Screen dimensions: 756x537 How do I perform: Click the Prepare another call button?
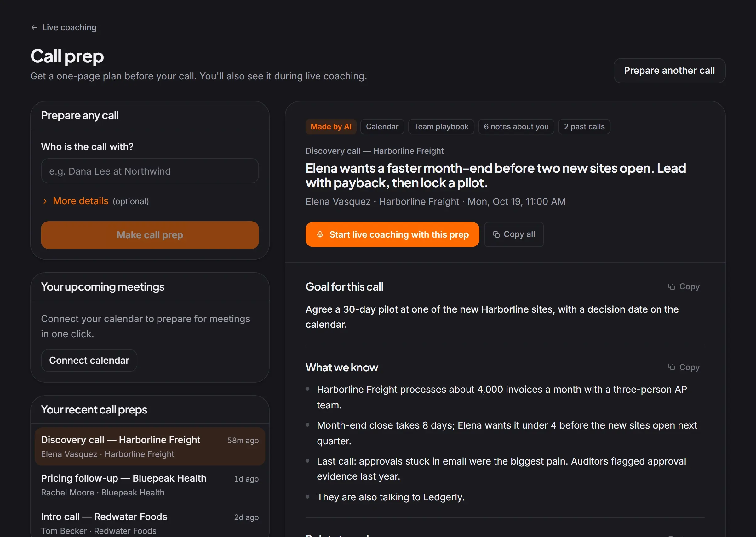point(669,70)
